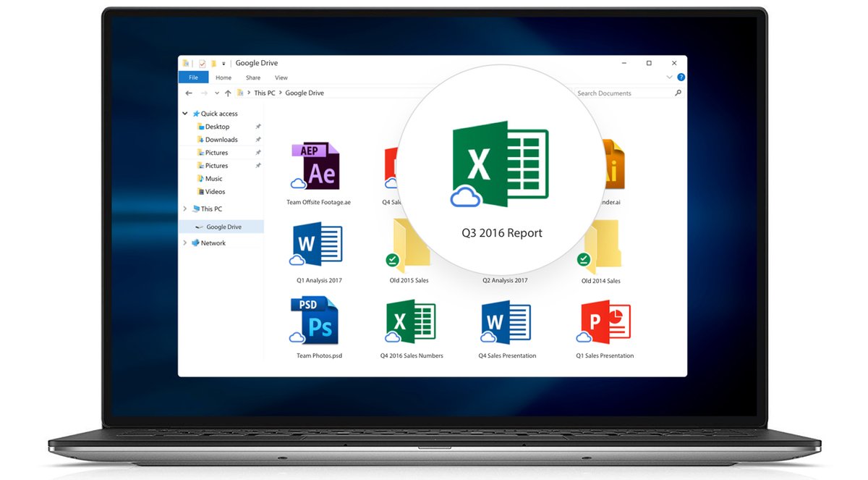Click the Forward arrow in the navigation bar
Screen dimensions: 868x480
tap(204, 93)
